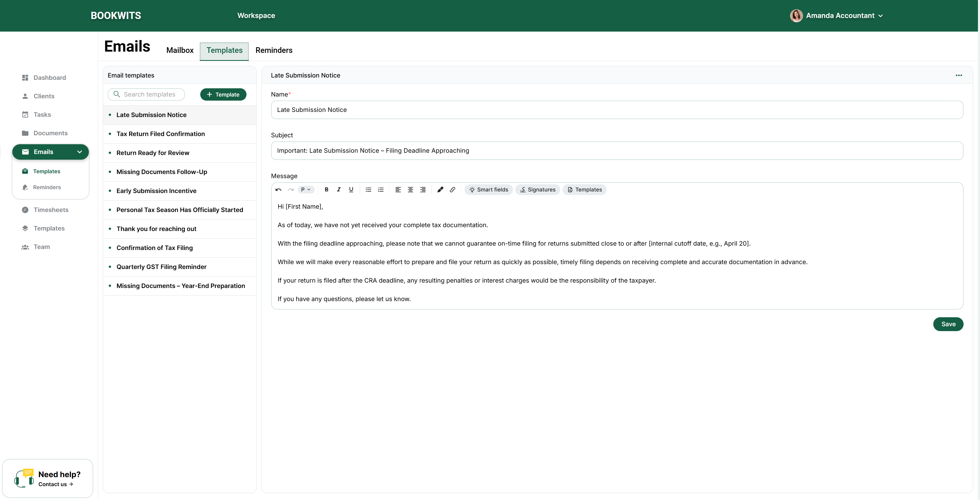Open the three-dot template options menu
This screenshot has width=980, height=500.
958,75
